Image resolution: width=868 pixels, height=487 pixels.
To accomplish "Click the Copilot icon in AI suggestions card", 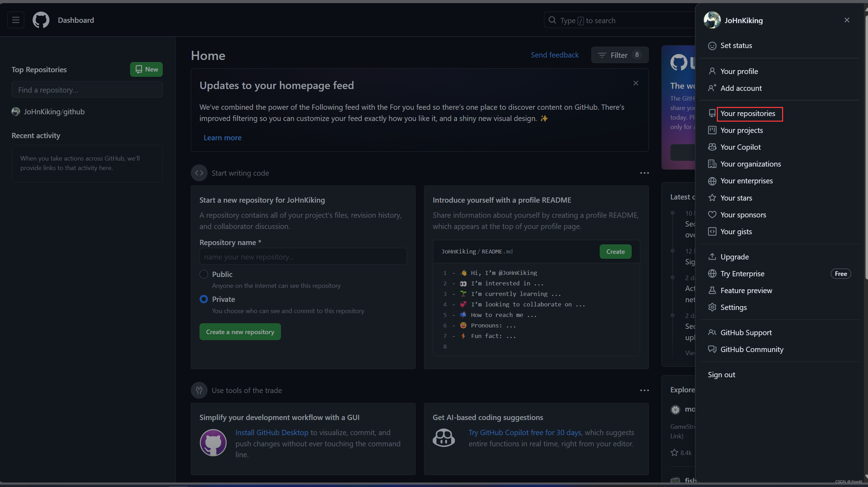I will 444,438.
